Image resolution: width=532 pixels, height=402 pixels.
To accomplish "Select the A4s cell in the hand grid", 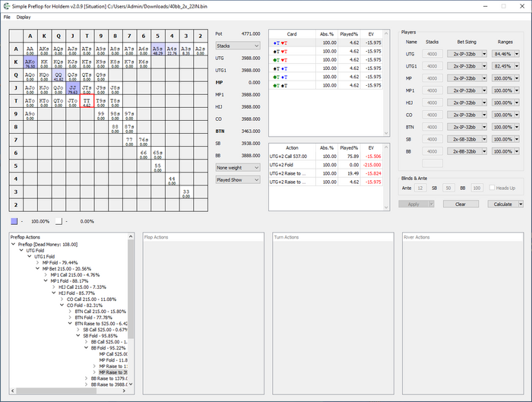I will pos(172,49).
